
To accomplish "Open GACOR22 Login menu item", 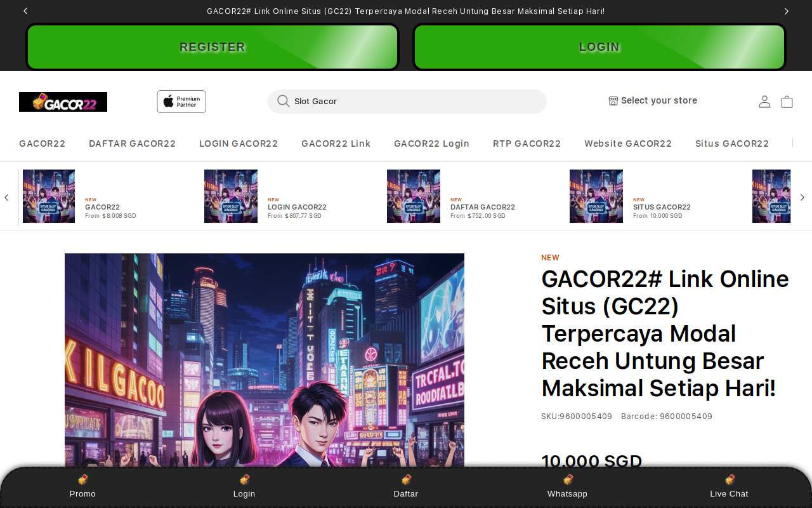I will coord(432,144).
